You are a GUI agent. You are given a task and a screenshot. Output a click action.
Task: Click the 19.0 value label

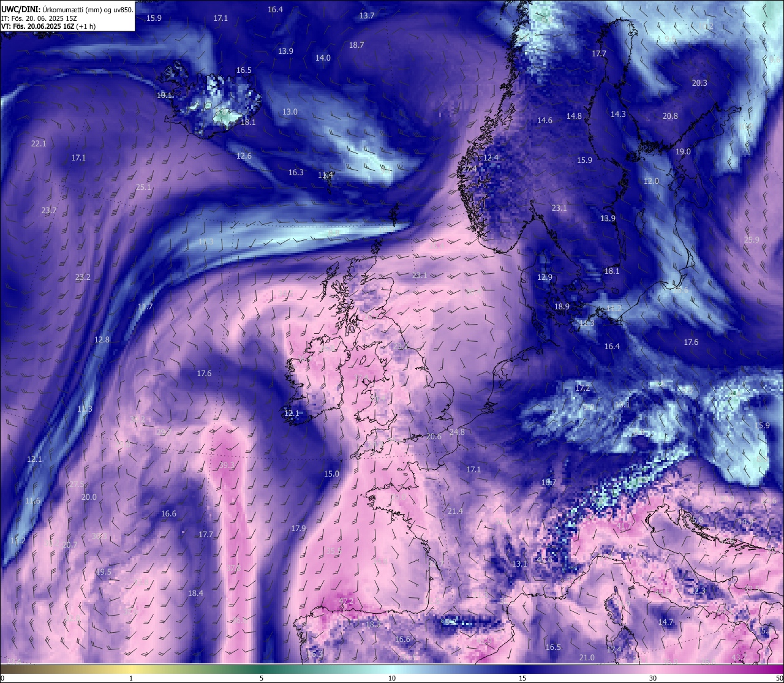pos(683,152)
